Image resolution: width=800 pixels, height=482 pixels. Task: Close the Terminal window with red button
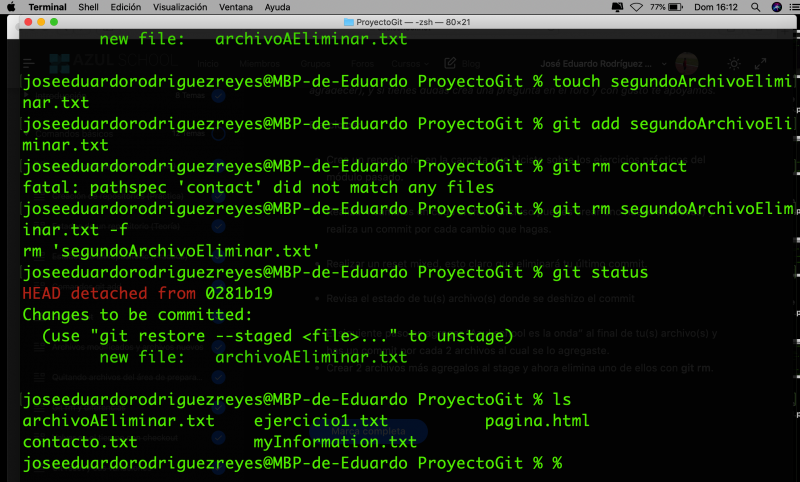(28, 21)
